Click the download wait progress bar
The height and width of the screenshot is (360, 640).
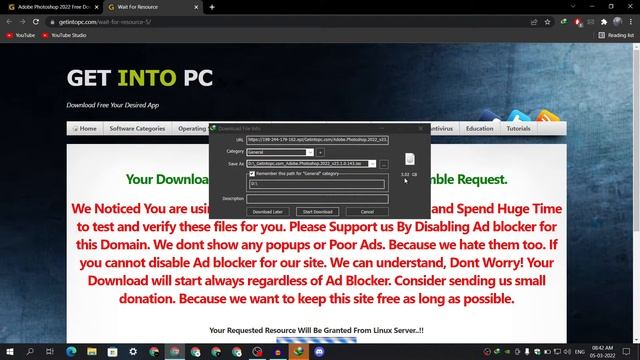coord(316,340)
